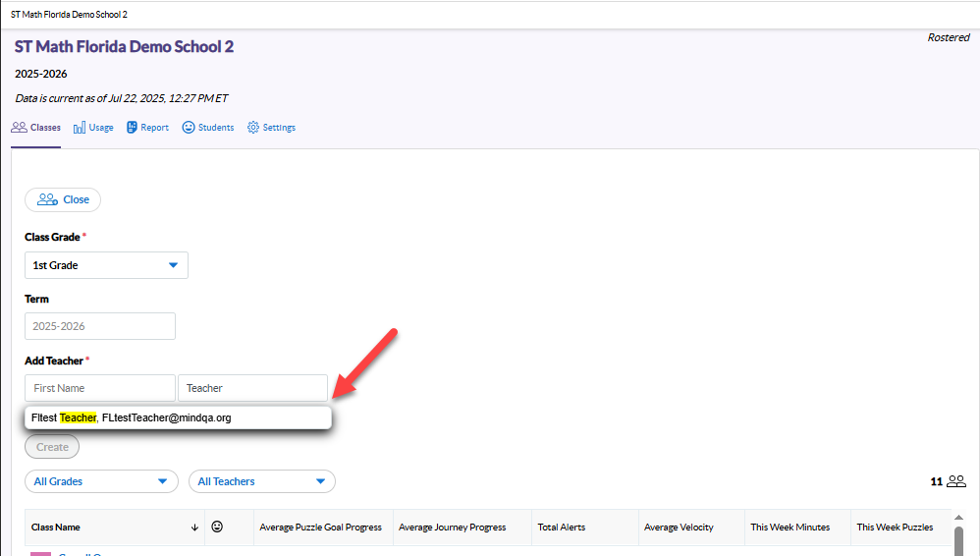Click the Class Name sort arrow
The image size is (980, 556).
coord(194,528)
